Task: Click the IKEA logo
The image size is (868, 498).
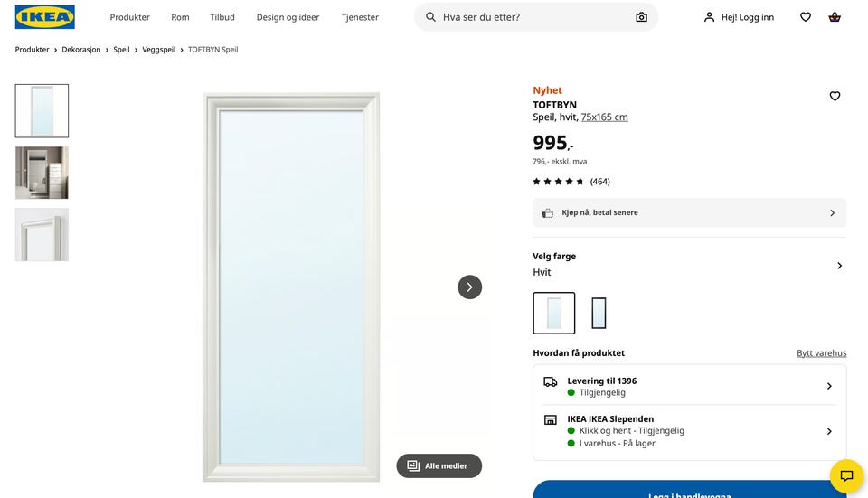Action: [x=45, y=16]
